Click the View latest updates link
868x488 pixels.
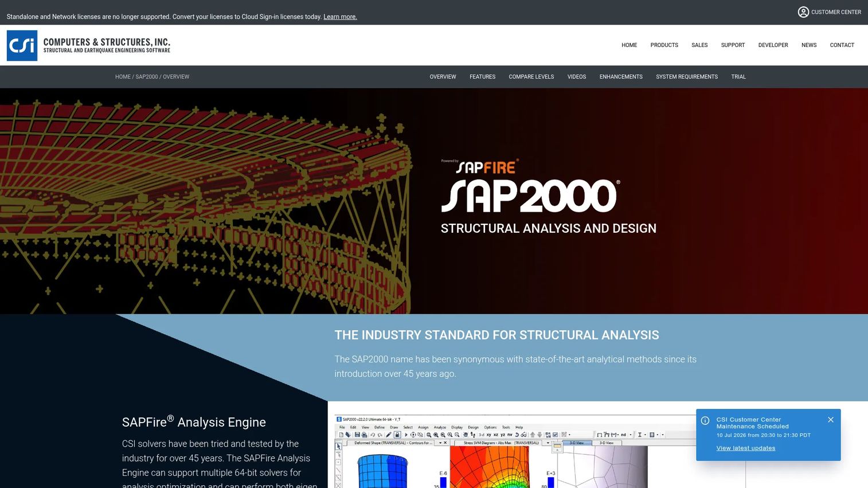(745, 448)
